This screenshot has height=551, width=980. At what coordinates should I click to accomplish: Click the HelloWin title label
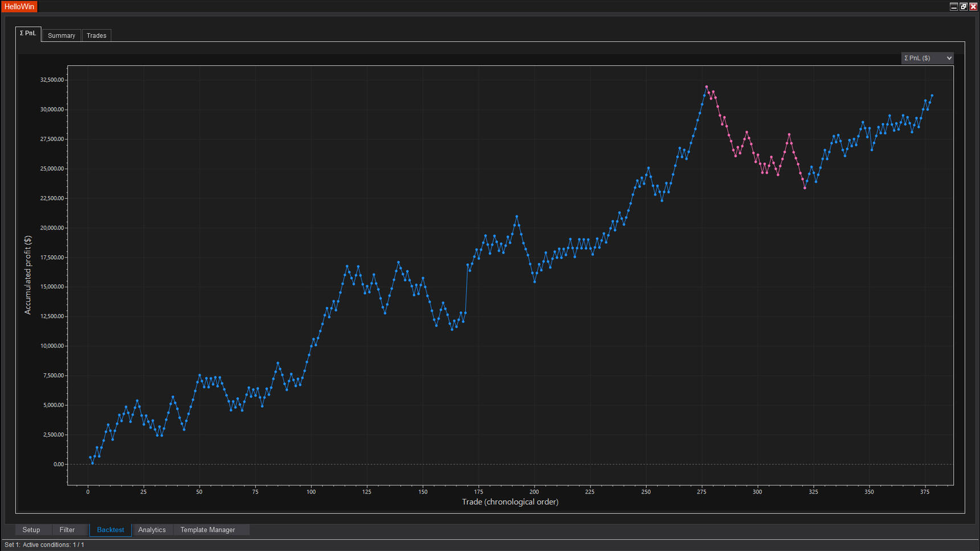[x=19, y=6]
